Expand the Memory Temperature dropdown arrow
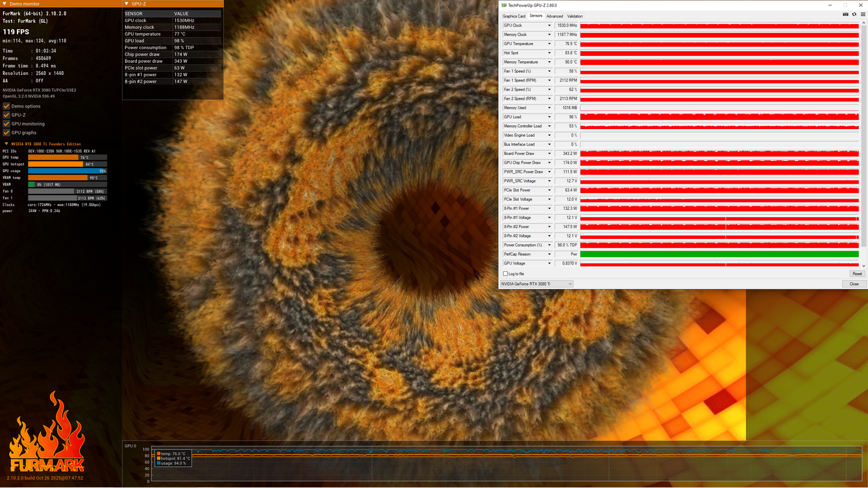 click(549, 62)
